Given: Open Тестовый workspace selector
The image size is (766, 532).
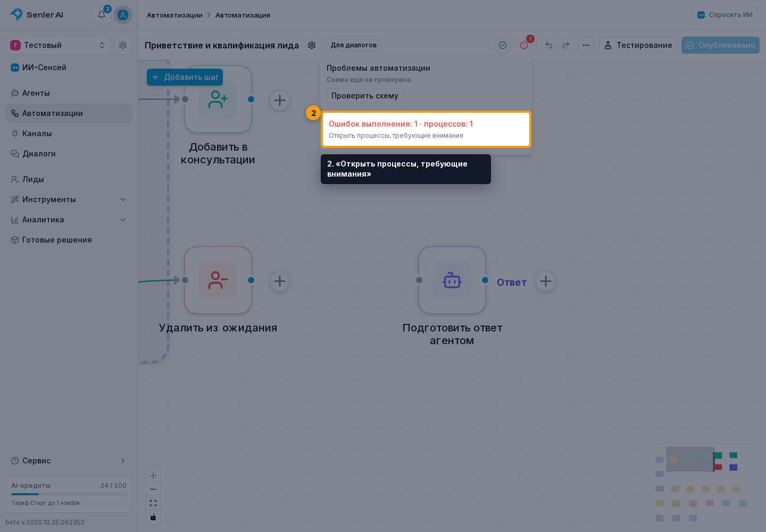Looking at the screenshot, I should pos(58,45).
